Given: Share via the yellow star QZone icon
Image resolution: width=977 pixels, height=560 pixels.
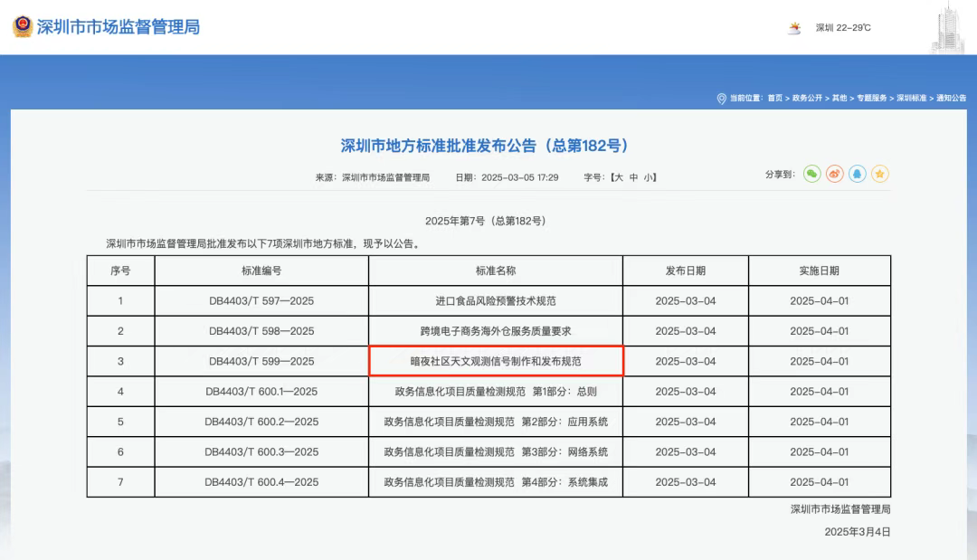Looking at the screenshot, I should click(880, 175).
